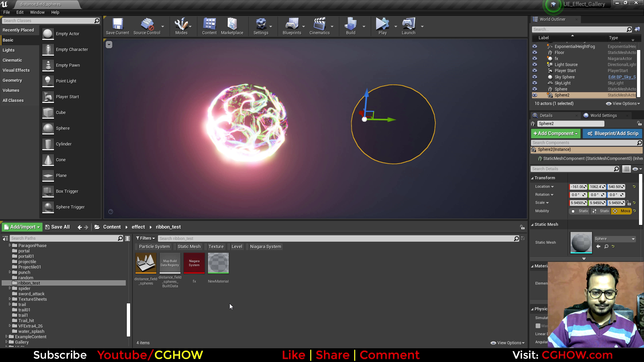Collapse the Transform section in Details
Screen dimensions: 644x362
[x=533, y=178]
